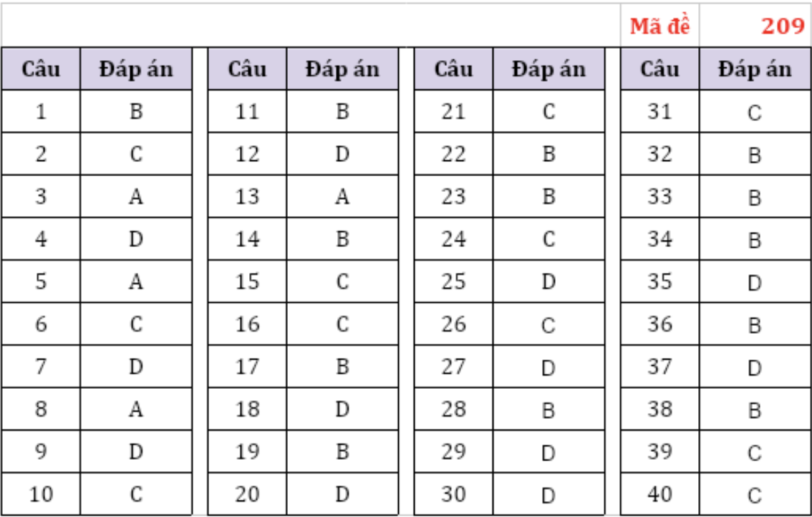Click the red 'Mã đề' label cell
This screenshot has height=517, width=812.
(x=659, y=26)
